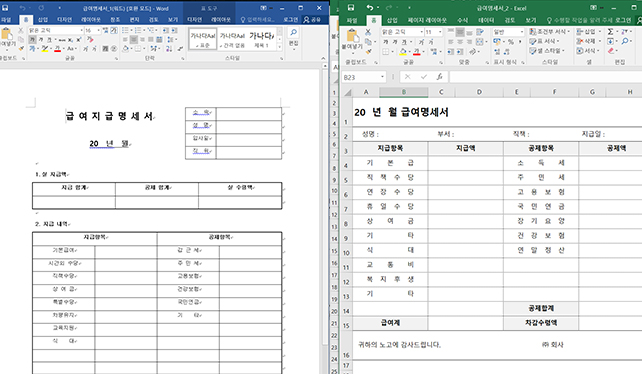Toggle italic in the Word font group
Screen dimensions: 642x374
click(x=41, y=40)
